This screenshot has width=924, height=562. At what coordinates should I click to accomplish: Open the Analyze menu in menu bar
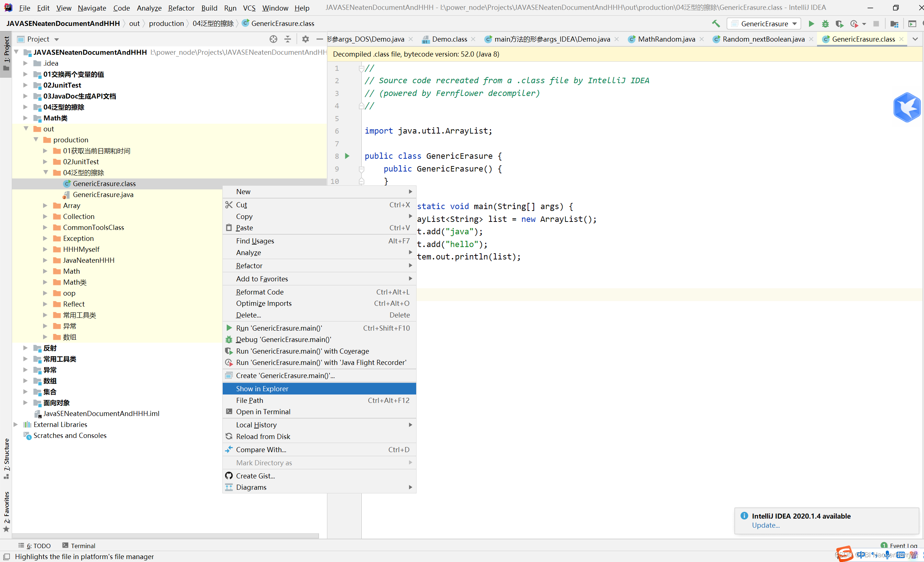click(149, 8)
